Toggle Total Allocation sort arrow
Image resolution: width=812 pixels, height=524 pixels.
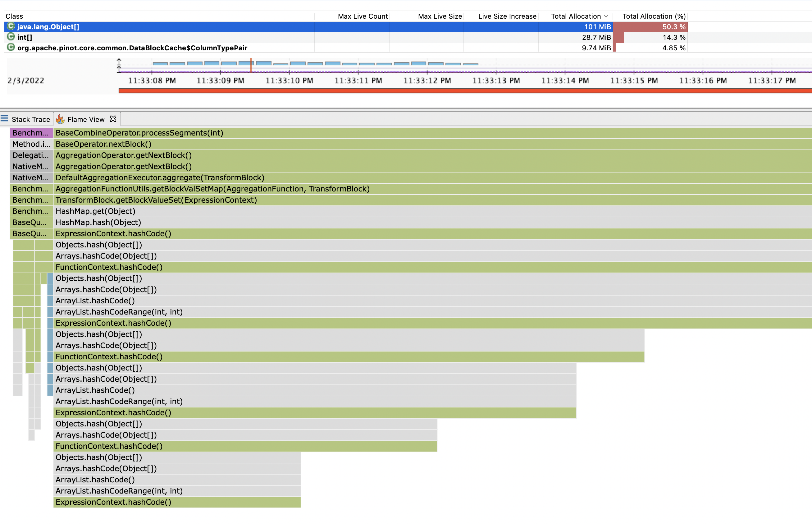606,16
